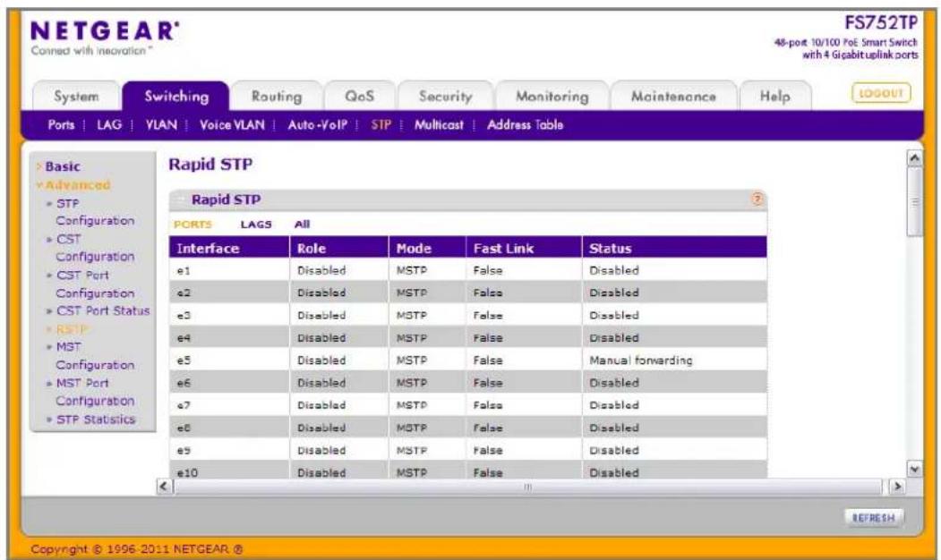
Task: Click the NETGEAR logo
Action: [x=105, y=31]
